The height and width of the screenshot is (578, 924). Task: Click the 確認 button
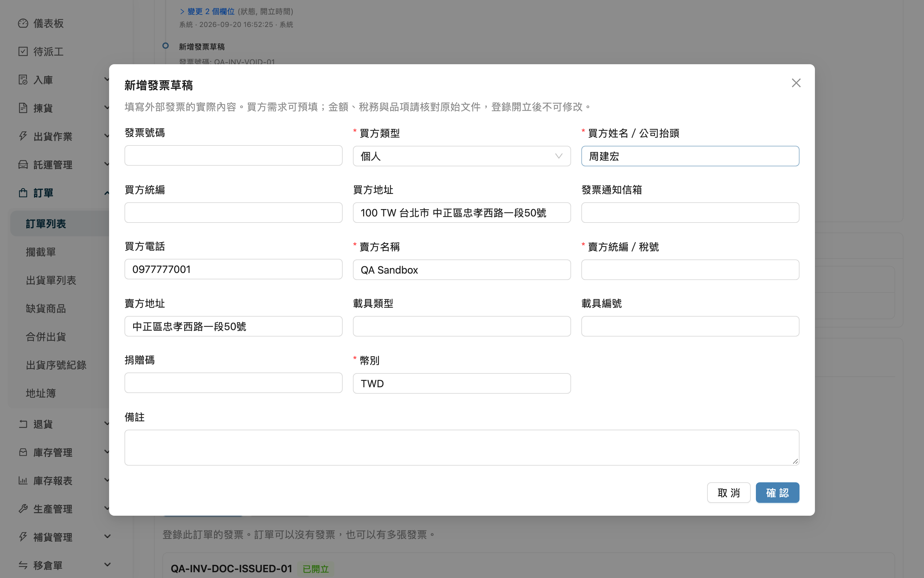point(777,493)
